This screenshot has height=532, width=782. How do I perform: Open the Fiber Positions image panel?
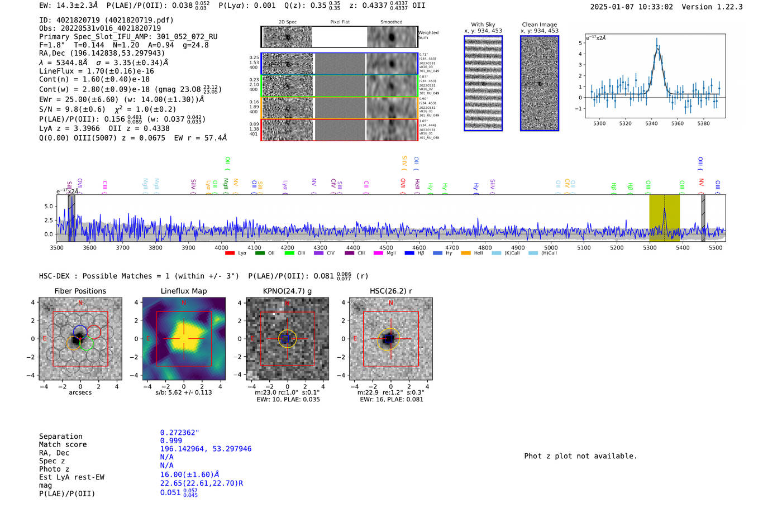[80, 339]
